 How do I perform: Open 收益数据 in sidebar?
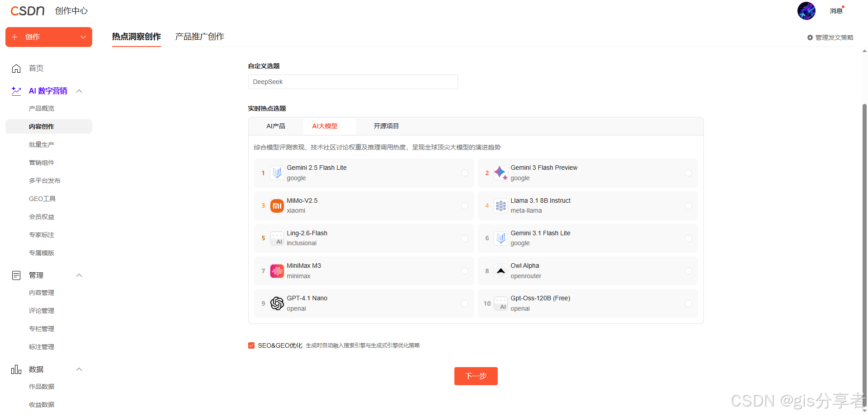coord(42,405)
